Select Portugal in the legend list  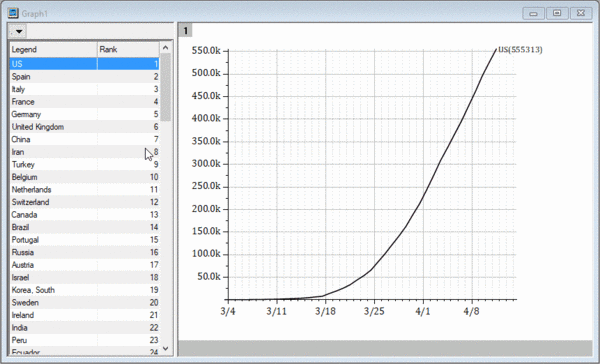[x=85, y=240]
